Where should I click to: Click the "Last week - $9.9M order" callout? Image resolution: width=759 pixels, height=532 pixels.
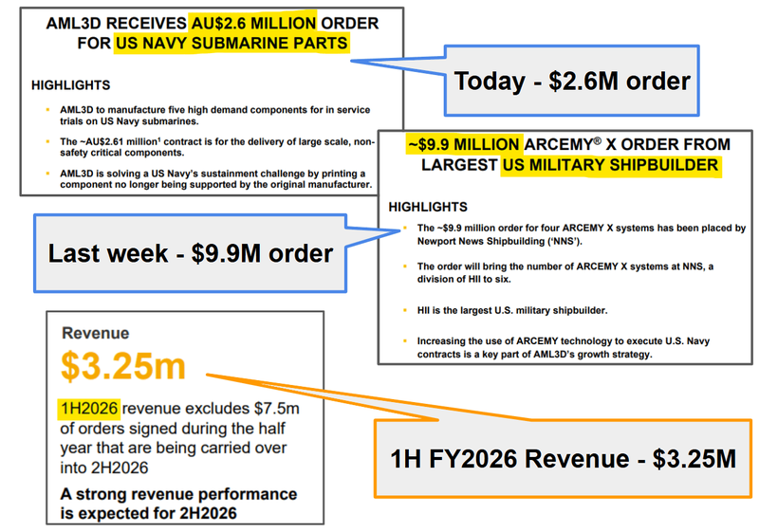pyautogui.click(x=190, y=253)
